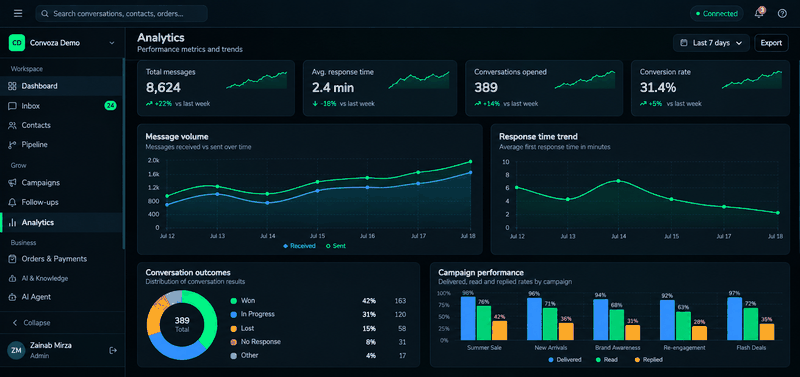Click the green Won color dot
The height and width of the screenshot is (377, 800).
(234, 301)
